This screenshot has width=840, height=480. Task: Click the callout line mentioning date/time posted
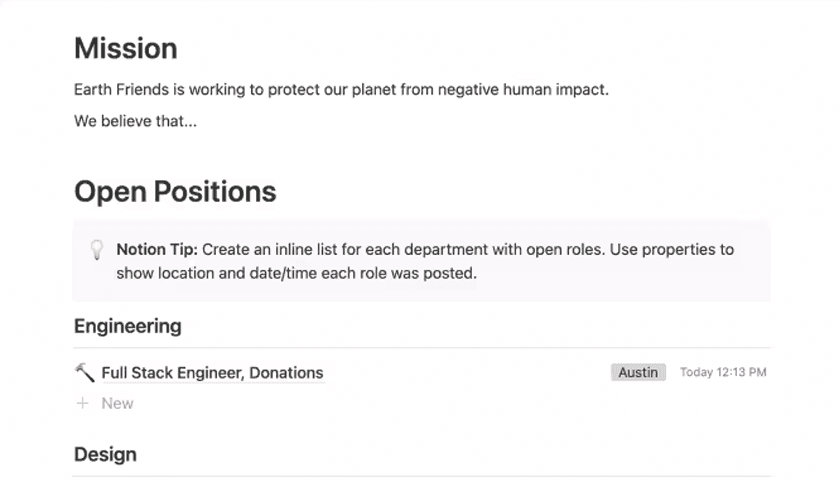click(x=296, y=273)
